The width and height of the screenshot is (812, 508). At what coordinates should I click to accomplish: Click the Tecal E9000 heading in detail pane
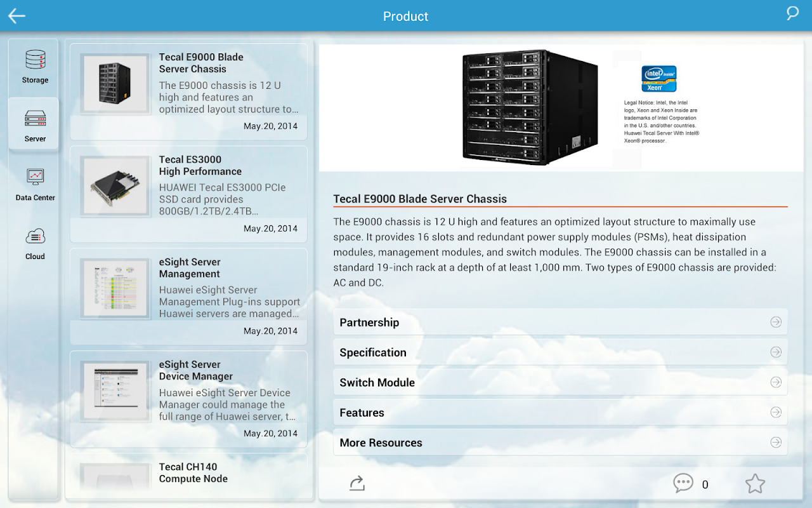420,199
